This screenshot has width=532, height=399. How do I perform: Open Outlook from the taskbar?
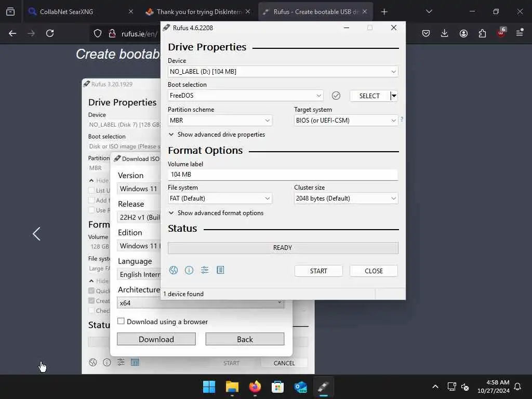301,387
